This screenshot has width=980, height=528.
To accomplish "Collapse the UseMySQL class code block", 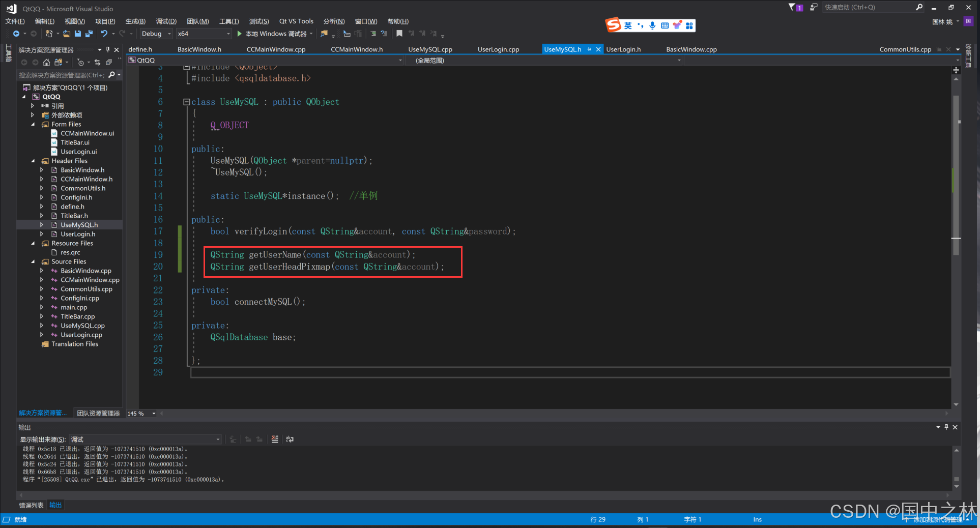I will (x=187, y=102).
